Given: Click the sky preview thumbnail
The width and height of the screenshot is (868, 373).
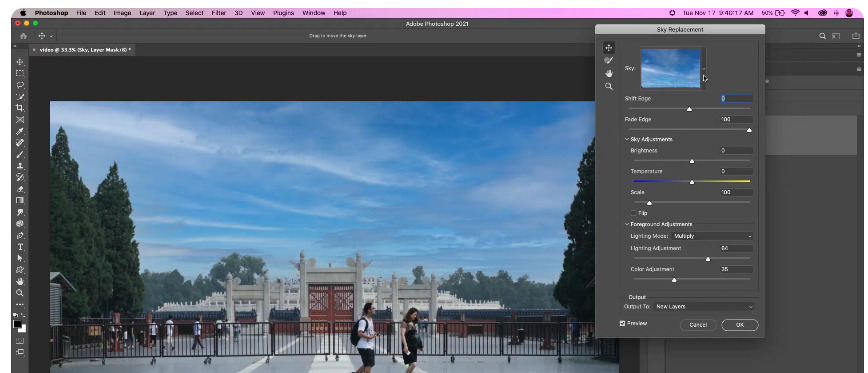Looking at the screenshot, I should click(670, 68).
